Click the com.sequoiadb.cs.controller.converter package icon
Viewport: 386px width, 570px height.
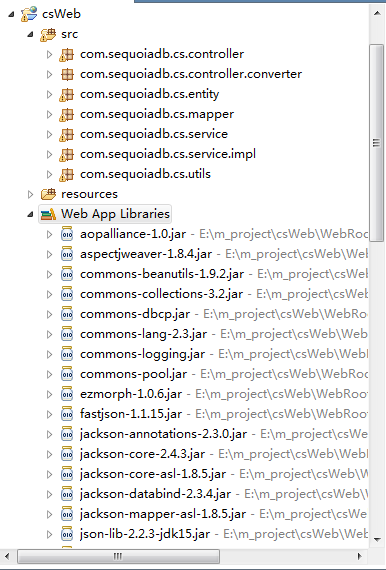click(x=67, y=74)
